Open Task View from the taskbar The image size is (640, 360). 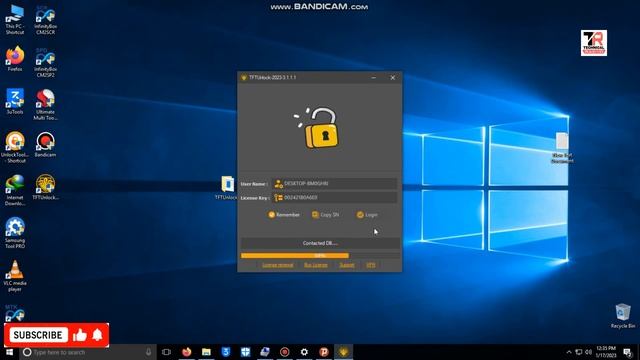click(166, 352)
